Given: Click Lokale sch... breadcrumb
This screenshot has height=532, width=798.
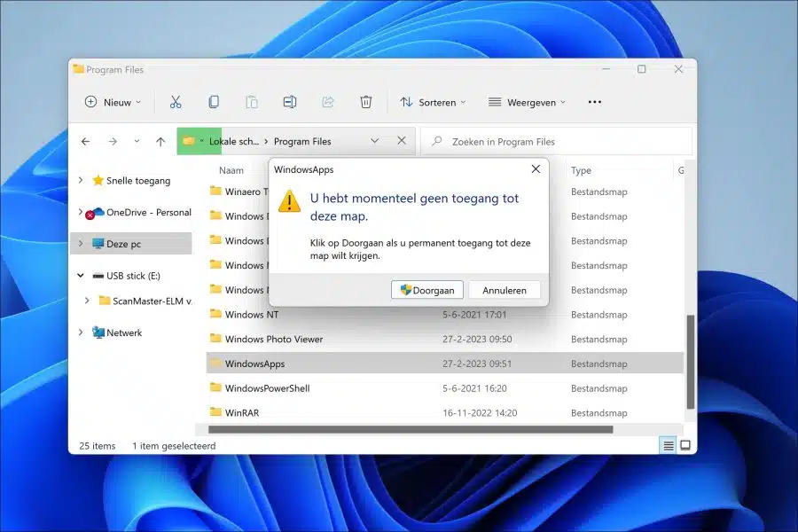Looking at the screenshot, I should (x=234, y=142).
